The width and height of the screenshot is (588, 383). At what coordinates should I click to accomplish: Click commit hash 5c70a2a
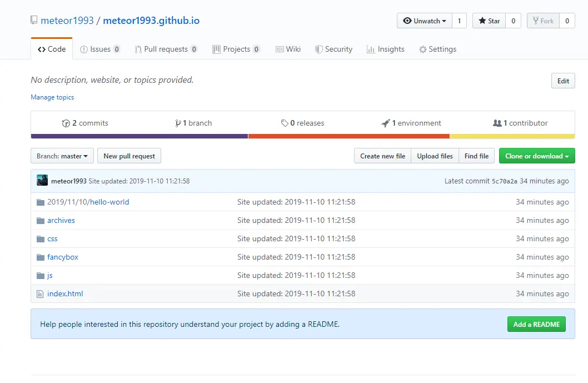(505, 181)
